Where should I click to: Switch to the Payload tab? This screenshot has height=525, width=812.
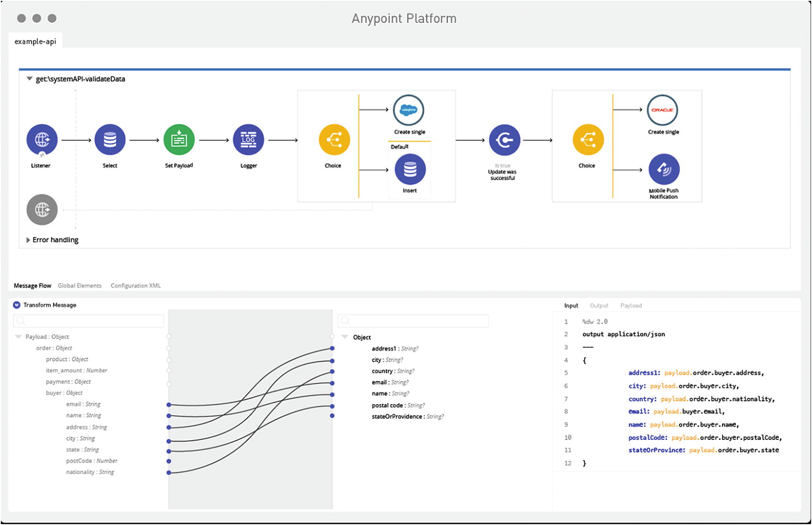pos(631,306)
